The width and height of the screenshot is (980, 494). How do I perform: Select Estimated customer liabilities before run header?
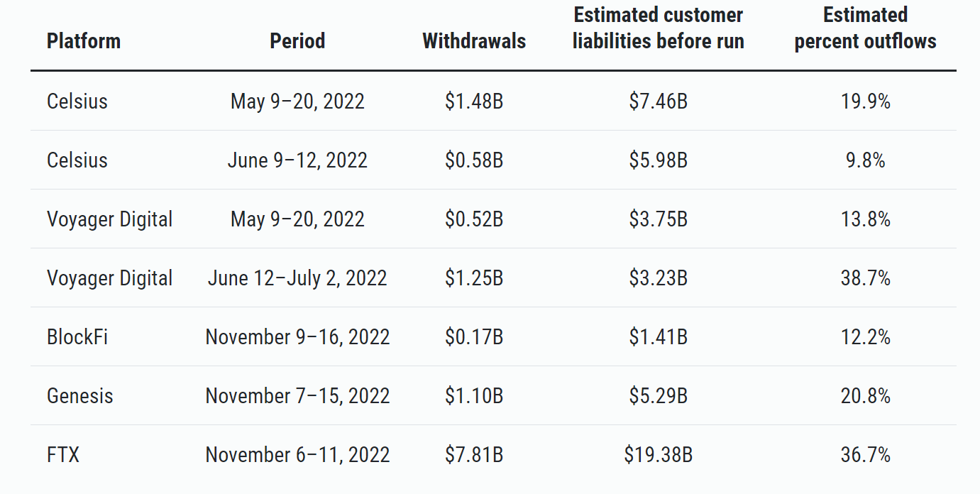(658, 28)
